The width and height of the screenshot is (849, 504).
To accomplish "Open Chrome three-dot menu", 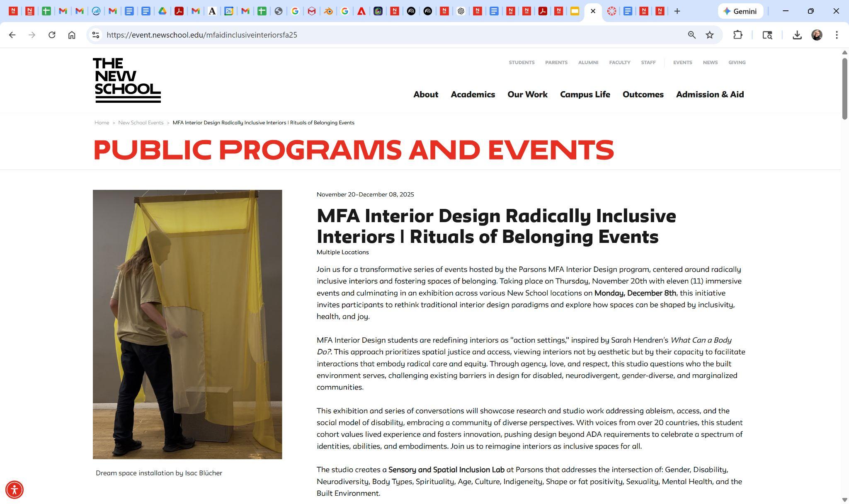I will tap(837, 35).
